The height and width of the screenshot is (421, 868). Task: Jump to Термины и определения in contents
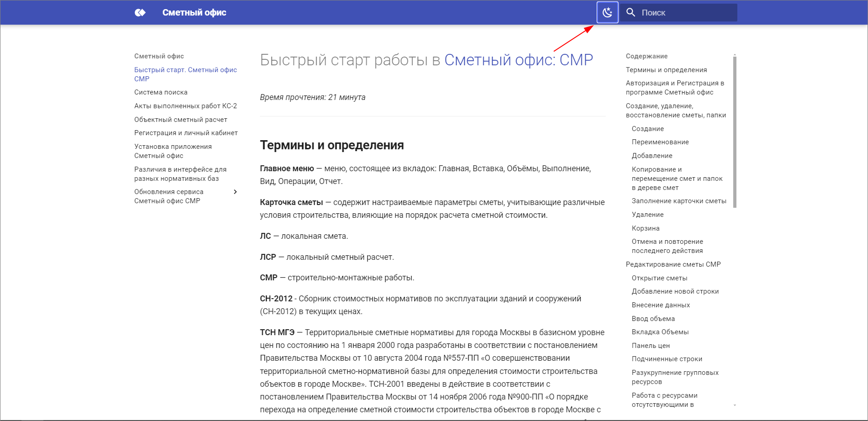pos(666,69)
